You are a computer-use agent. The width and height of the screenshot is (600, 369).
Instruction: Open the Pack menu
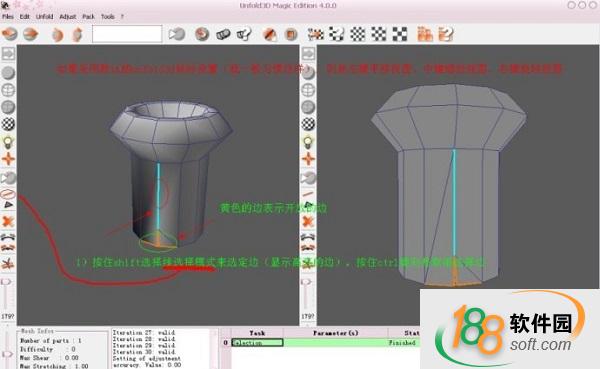point(88,16)
